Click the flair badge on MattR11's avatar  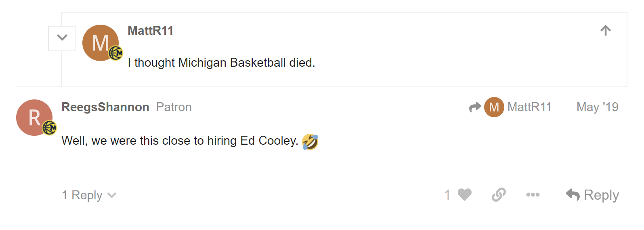click(116, 53)
